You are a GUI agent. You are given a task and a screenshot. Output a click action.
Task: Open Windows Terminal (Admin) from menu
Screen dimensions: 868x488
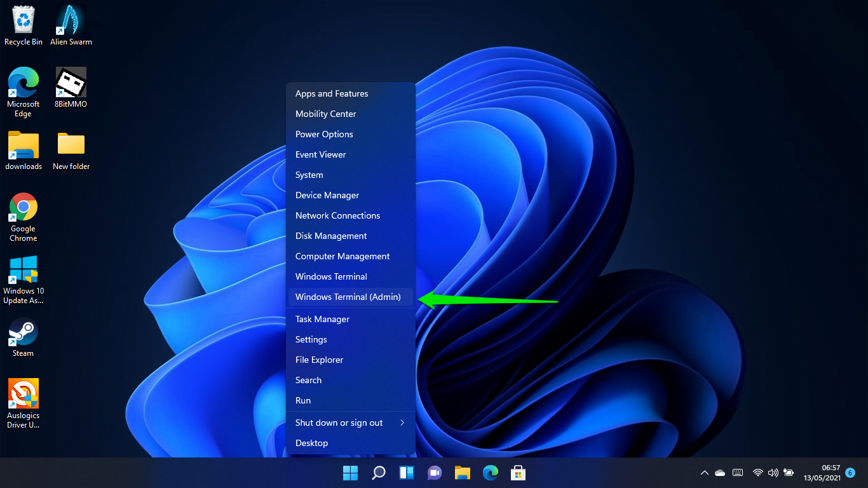[x=348, y=297]
